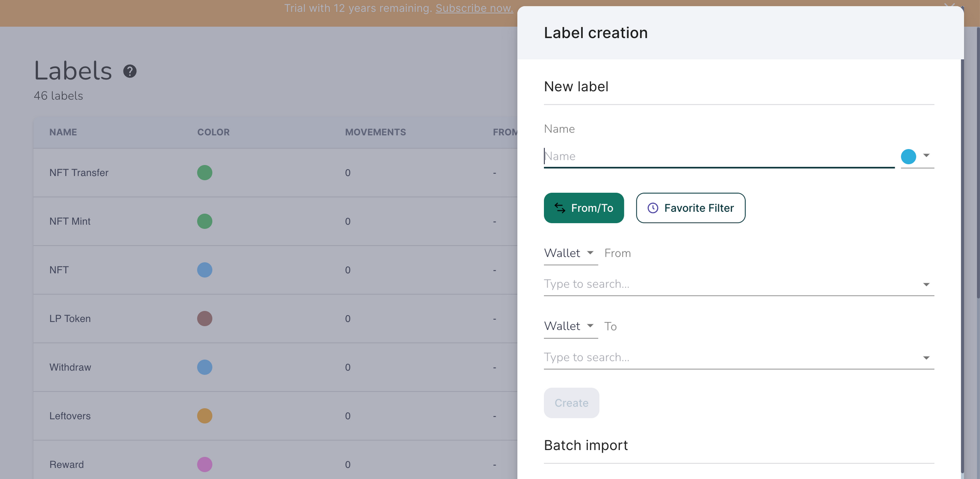Select the Reward label row
The image size is (980, 479).
point(275,461)
